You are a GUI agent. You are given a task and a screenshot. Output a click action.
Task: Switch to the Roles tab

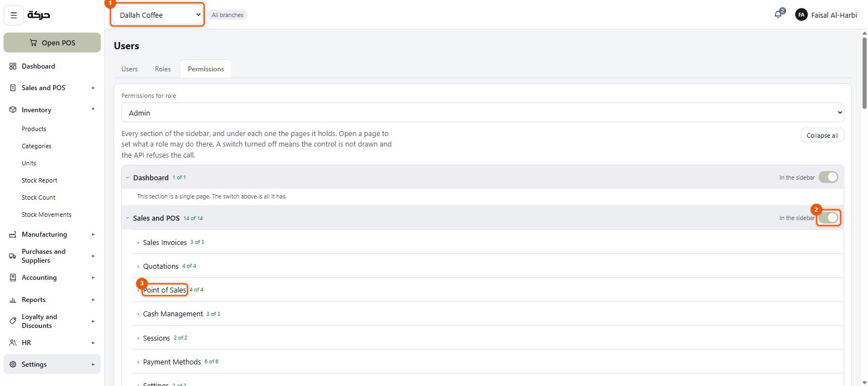tap(163, 69)
